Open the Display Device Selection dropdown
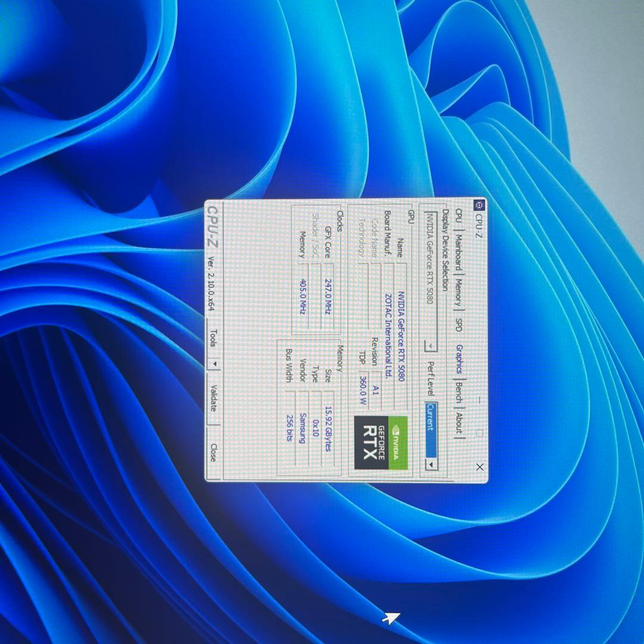The height and width of the screenshot is (644, 644). pyautogui.click(x=430, y=345)
